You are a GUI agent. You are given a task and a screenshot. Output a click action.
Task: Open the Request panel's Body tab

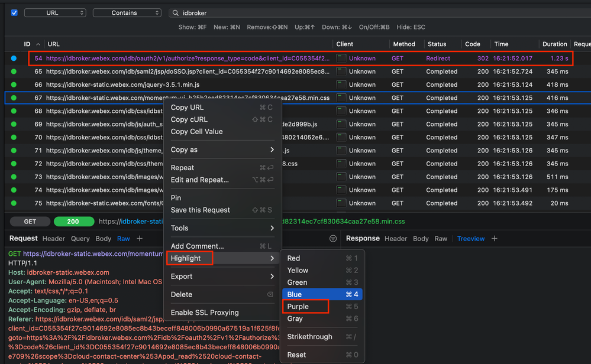pos(104,239)
